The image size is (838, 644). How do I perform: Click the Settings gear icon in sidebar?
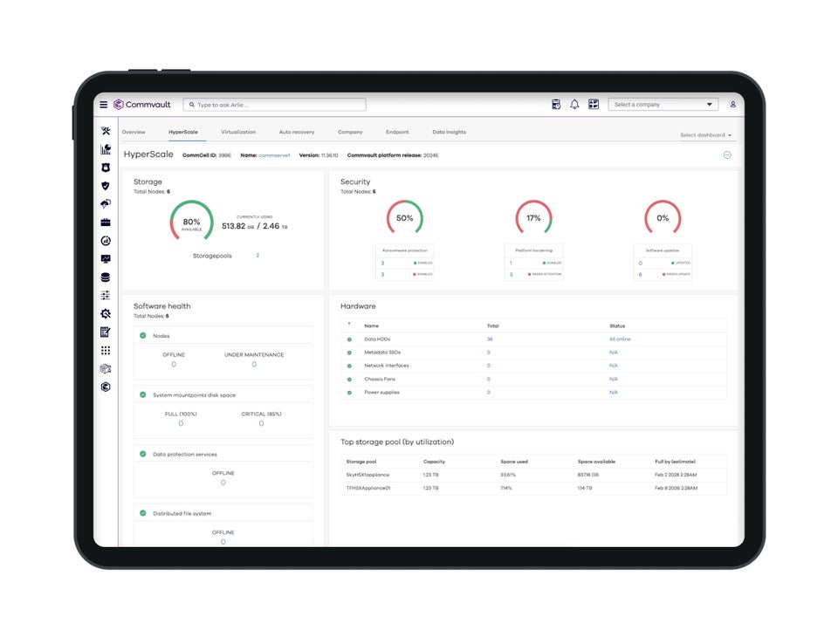point(106,314)
